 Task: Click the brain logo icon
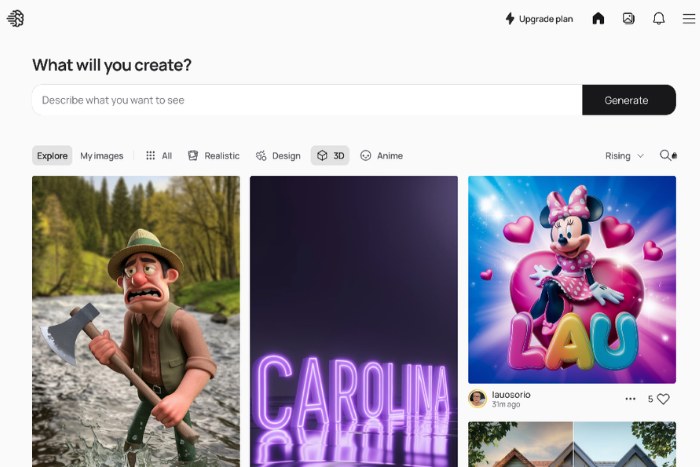(x=15, y=19)
